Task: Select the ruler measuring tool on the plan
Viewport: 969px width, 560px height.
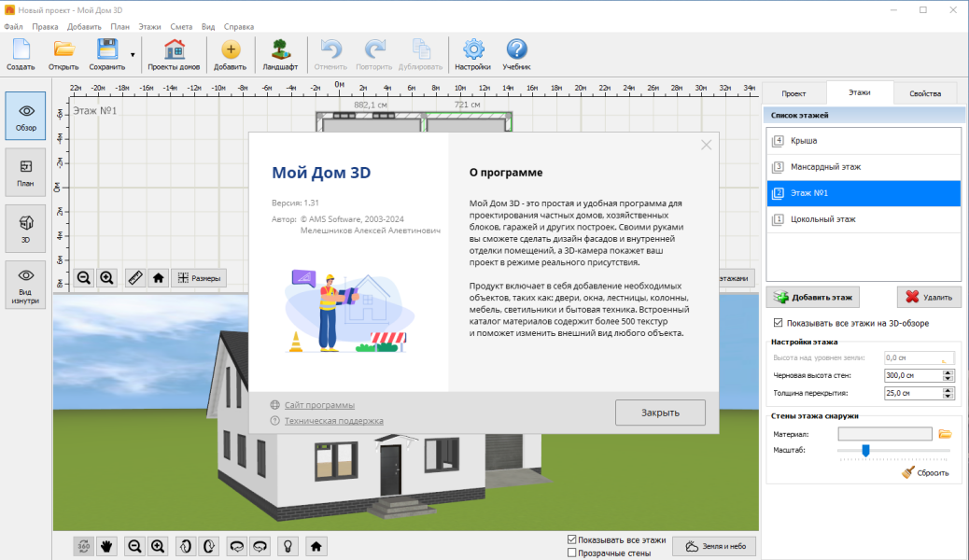Action: coord(135,278)
